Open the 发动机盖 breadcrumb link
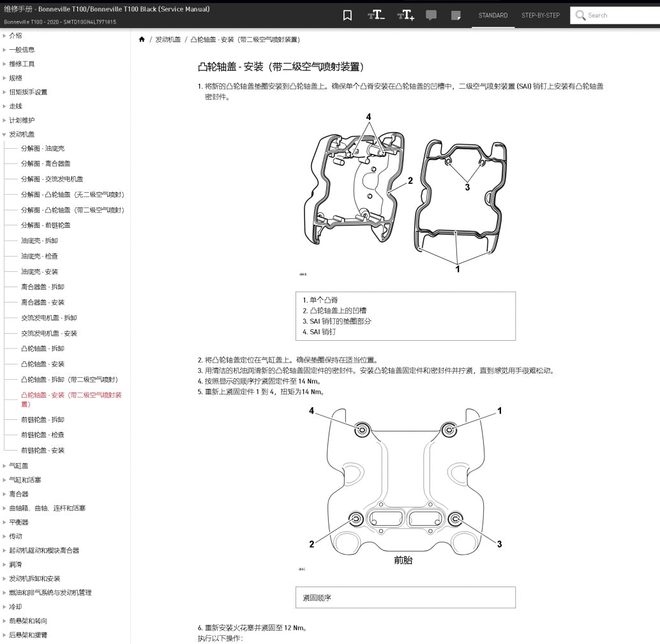The height and width of the screenshot is (644, 660). pos(167,39)
